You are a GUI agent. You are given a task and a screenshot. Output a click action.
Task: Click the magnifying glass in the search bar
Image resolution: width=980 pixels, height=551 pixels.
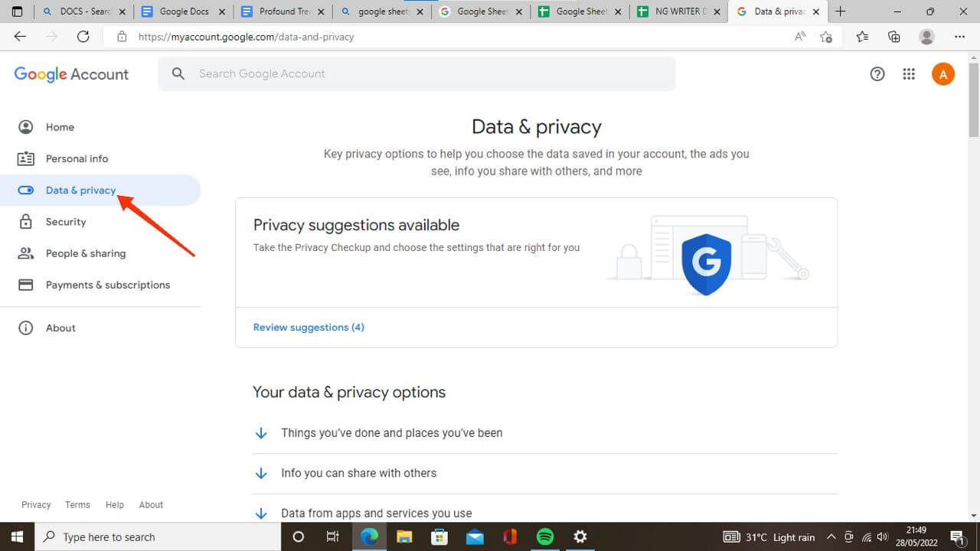(x=178, y=73)
